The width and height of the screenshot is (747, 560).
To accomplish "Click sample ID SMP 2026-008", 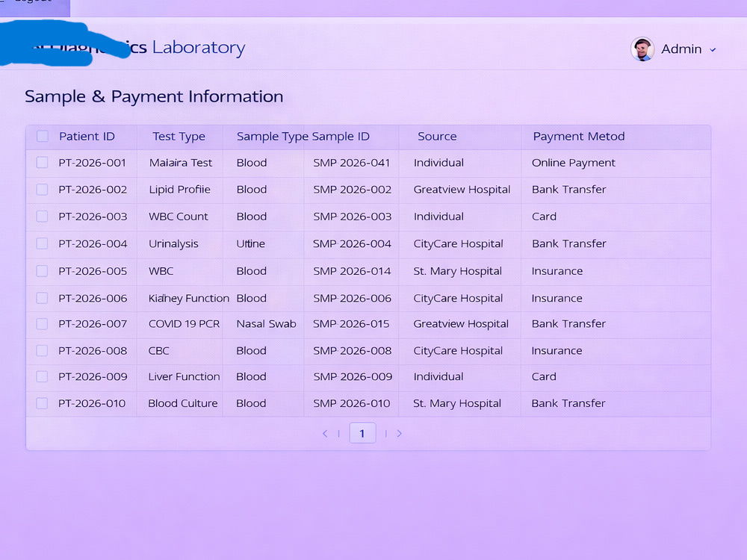I will point(352,351).
